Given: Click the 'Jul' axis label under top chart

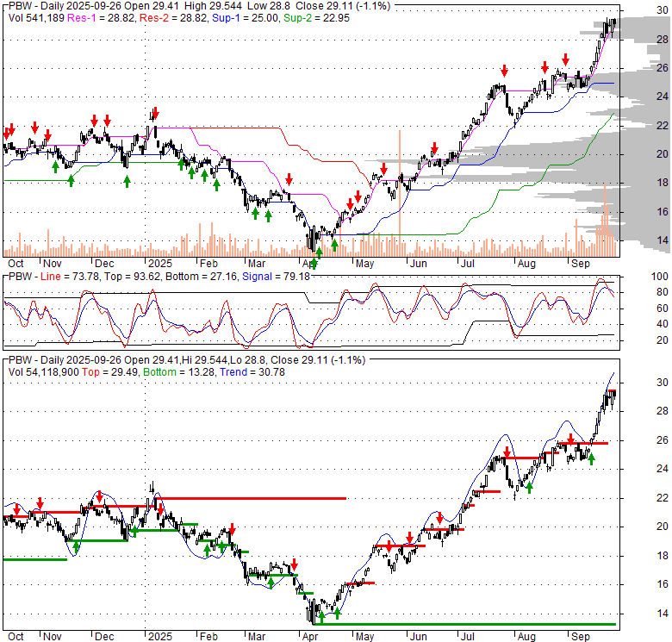Looking at the screenshot, I should click(x=467, y=264).
